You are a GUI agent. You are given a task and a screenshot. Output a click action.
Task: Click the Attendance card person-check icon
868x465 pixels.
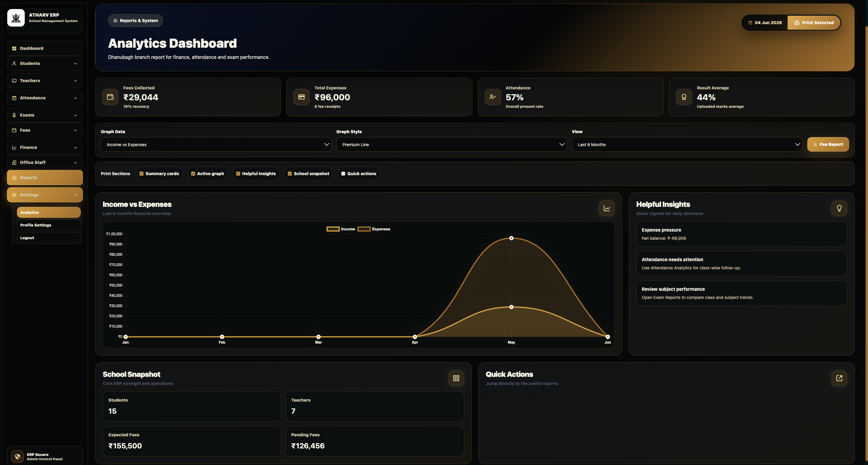click(493, 97)
